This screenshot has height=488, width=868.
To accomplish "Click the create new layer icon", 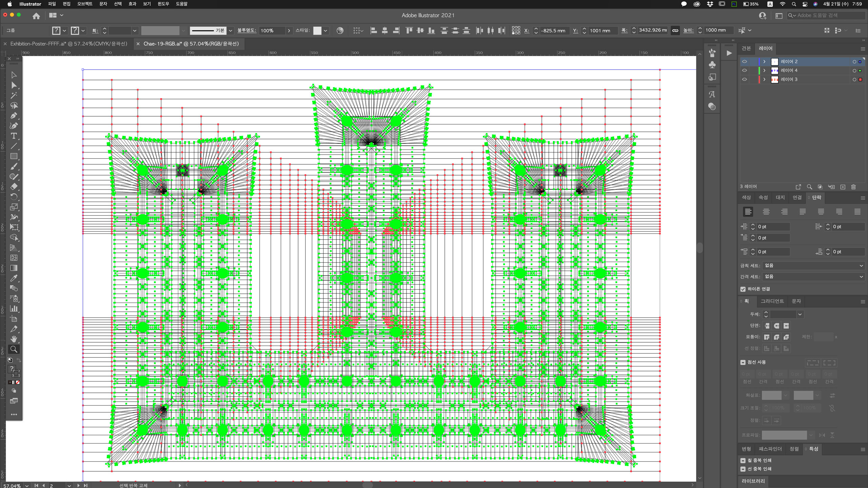I will pyautogui.click(x=843, y=187).
